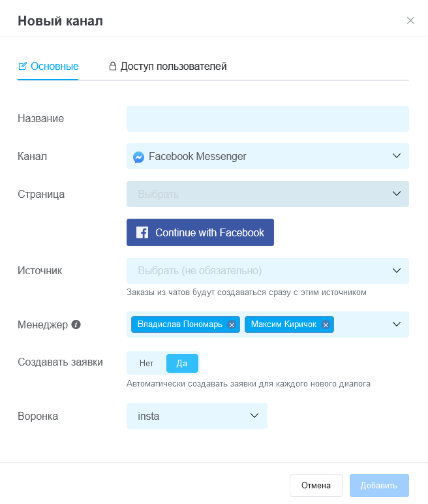The image size is (428, 504).
Task: Expand the Источник dropdown
Action: (x=267, y=271)
